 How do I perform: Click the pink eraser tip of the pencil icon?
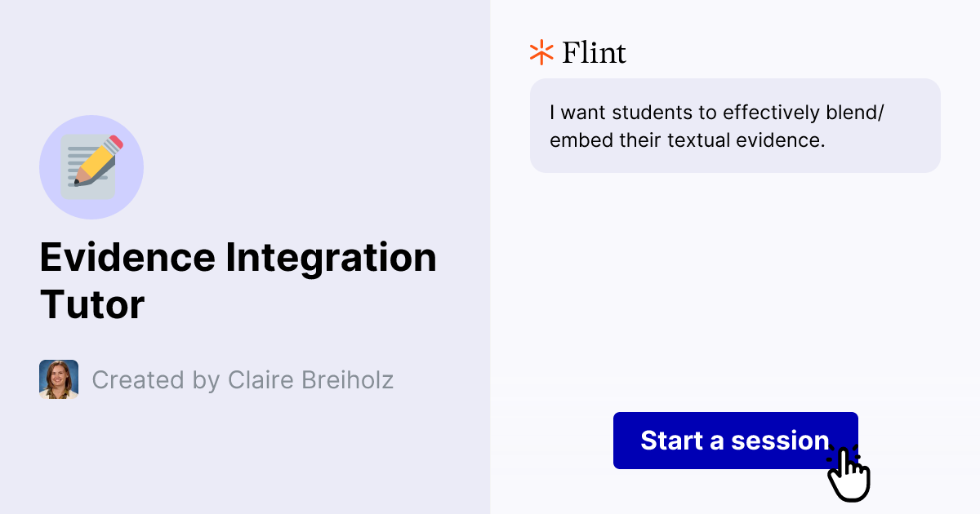coord(117,140)
